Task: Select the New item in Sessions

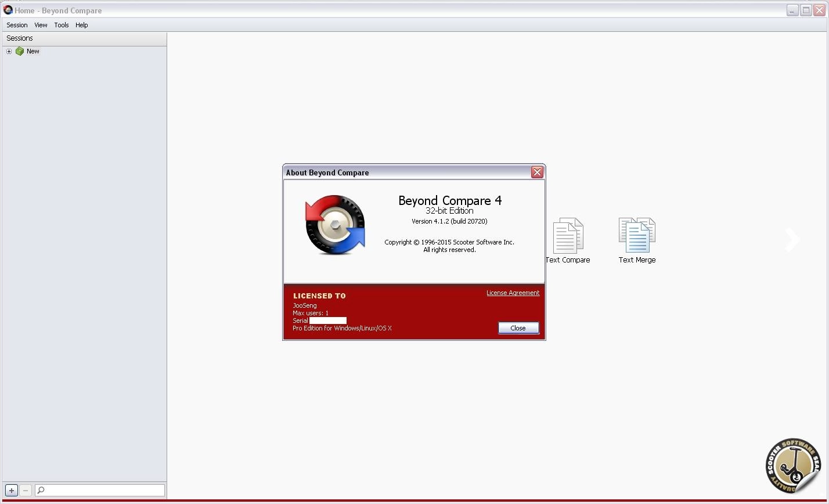Action: coord(33,51)
